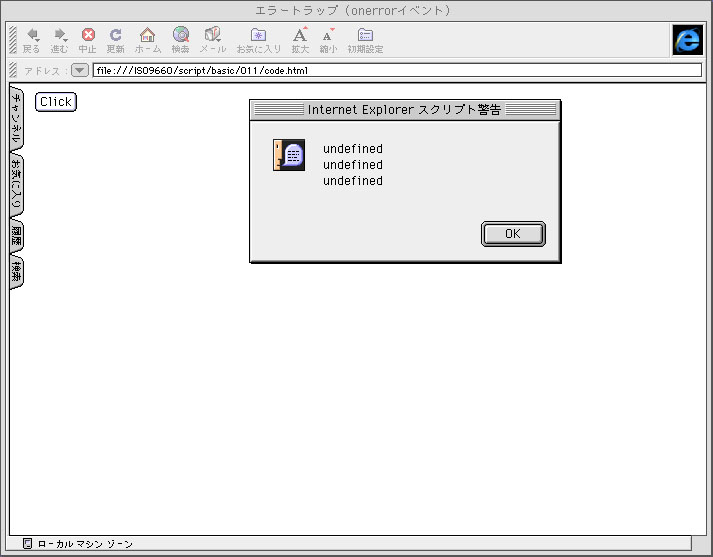Click the Forward (進む) toolbar icon
Viewport: 713px width, 557px height.
59,40
